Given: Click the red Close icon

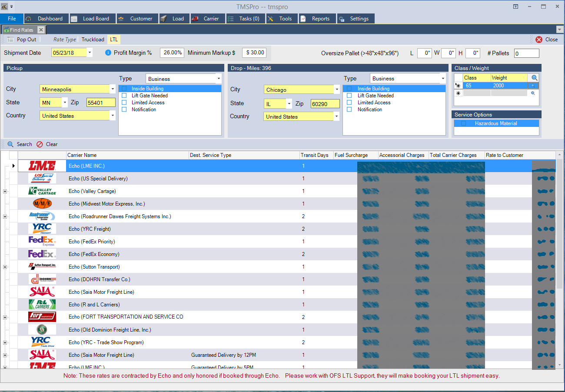Looking at the screenshot, I should coord(539,40).
